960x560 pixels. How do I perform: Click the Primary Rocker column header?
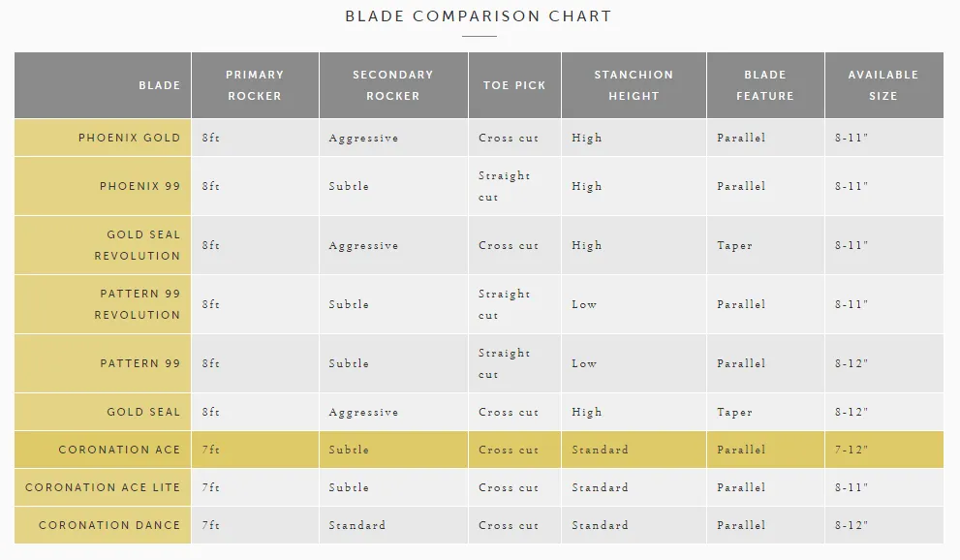(255, 85)
